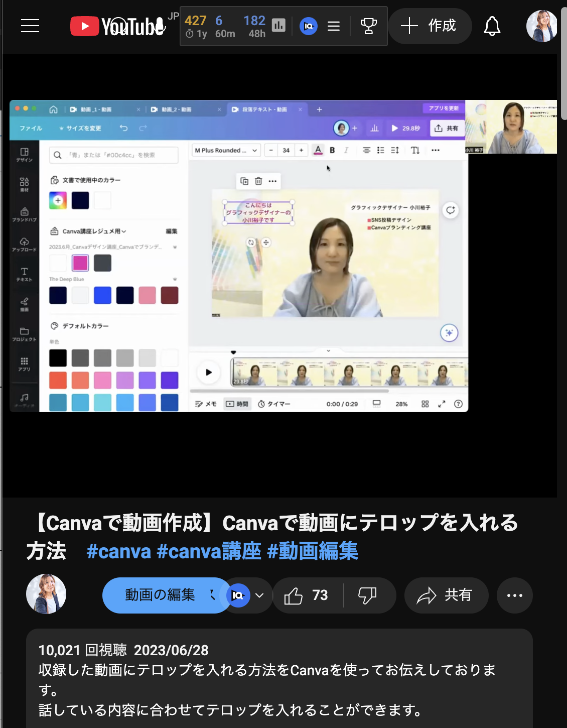
Task: Open the channel avatar below the video title
Action: [46, 594]
